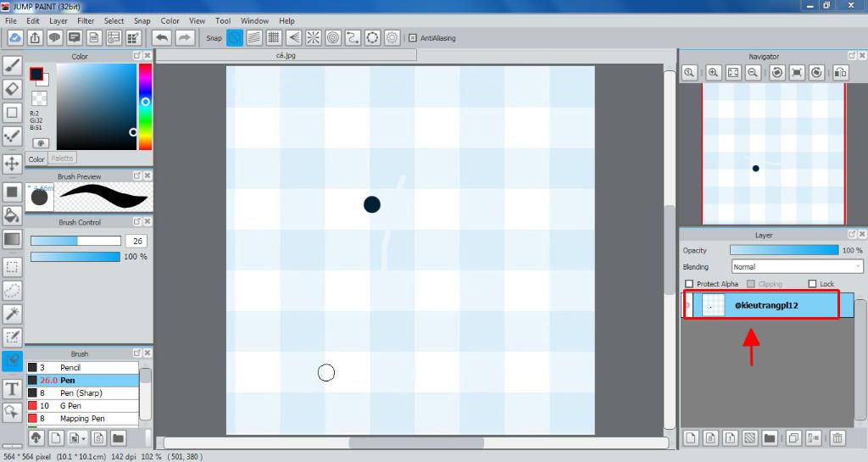Select the Pen (Sharp) brush
Screen dimensions: 868x462
[82, 392]
